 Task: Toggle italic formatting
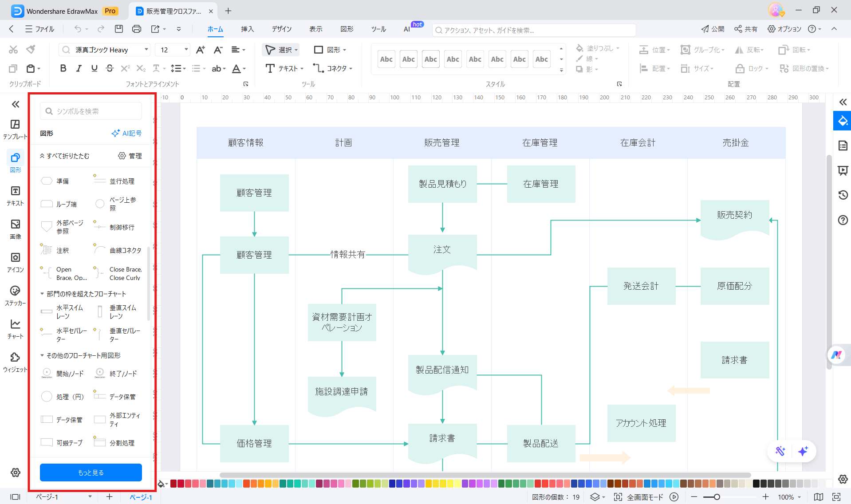tap(79, 68)
